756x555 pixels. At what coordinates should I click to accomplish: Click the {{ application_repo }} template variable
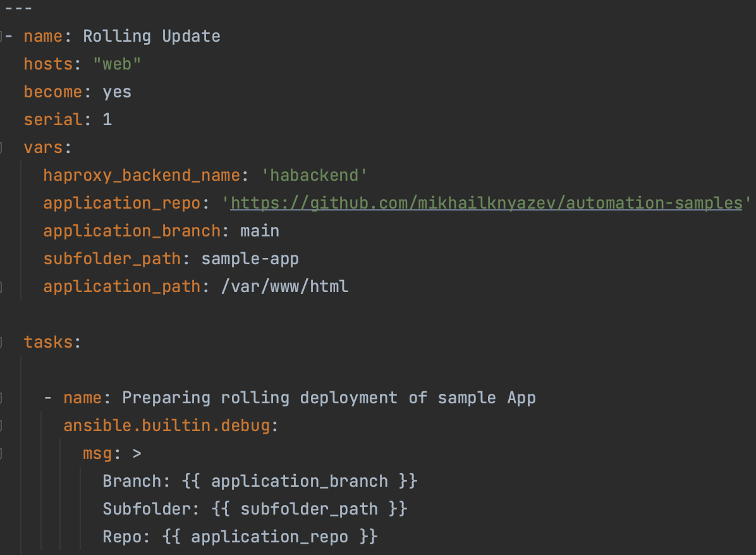[x=270, y=537]
